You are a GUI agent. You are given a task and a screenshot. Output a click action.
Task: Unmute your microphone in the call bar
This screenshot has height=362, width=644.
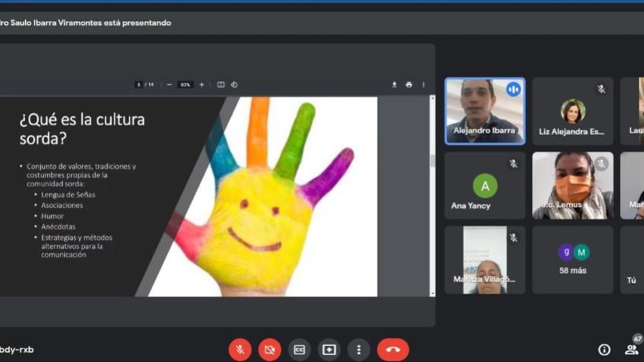(x=240, y=350)
